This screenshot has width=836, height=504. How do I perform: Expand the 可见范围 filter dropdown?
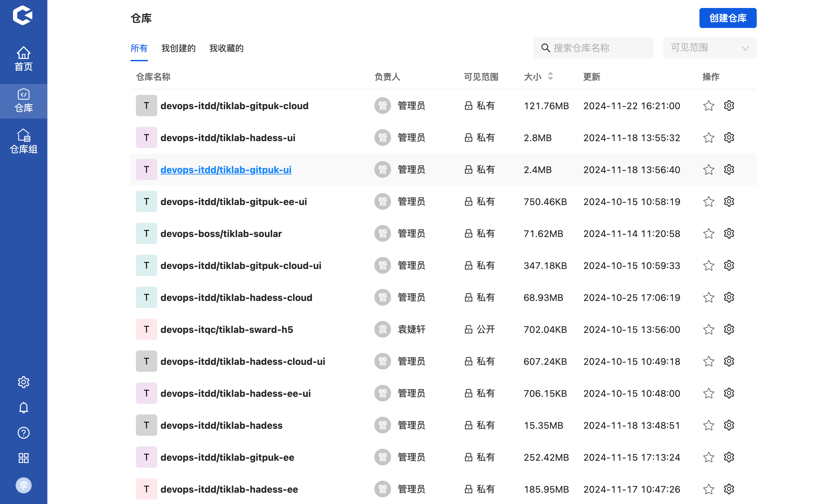coord(710,48)
